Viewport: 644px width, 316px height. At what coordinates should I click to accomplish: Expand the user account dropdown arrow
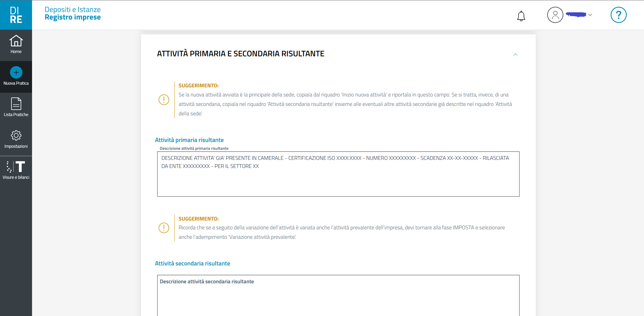pyautogui.click(x=590, y=15)
